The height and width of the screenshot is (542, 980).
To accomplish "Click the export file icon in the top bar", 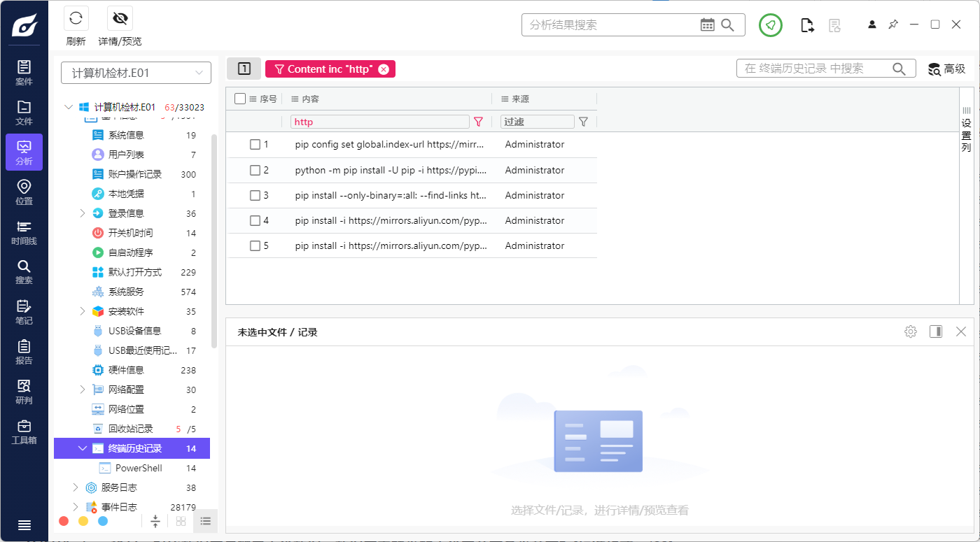I will coord(807,25).
